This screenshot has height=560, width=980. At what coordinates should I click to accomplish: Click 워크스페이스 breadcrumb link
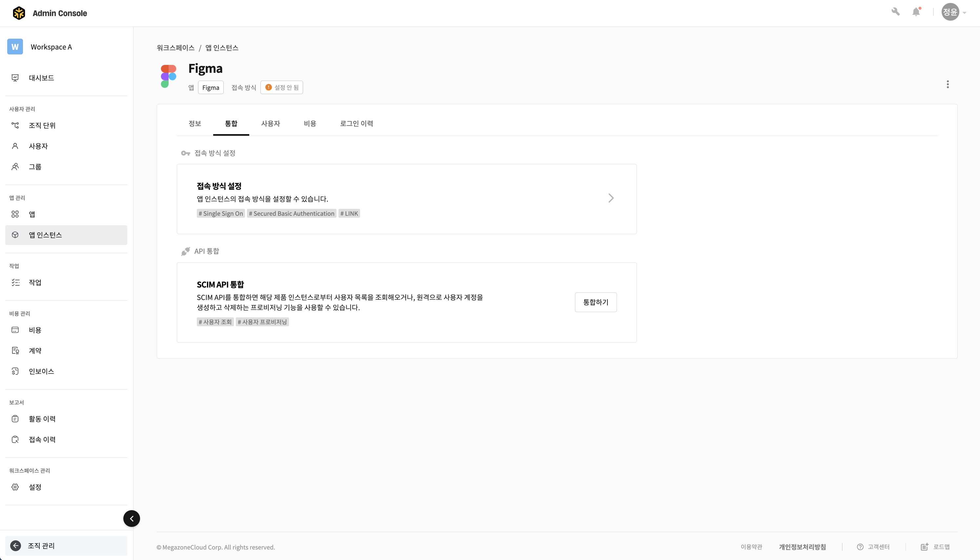175,48
